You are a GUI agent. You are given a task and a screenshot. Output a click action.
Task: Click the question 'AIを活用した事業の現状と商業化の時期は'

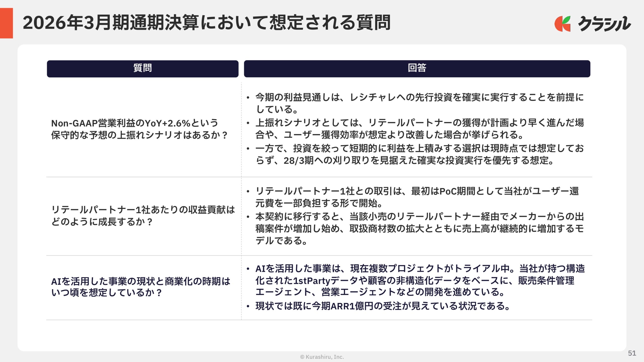[141, 287]
